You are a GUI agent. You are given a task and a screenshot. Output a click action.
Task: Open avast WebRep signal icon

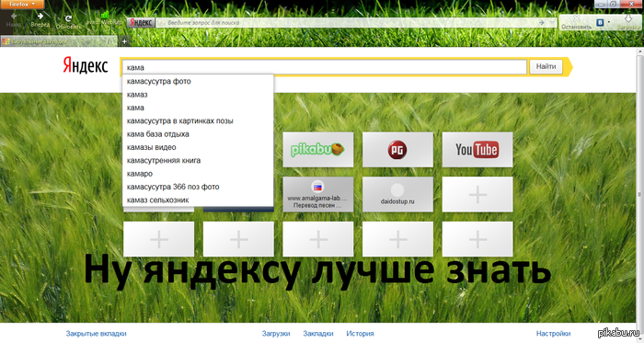point(105,16)
